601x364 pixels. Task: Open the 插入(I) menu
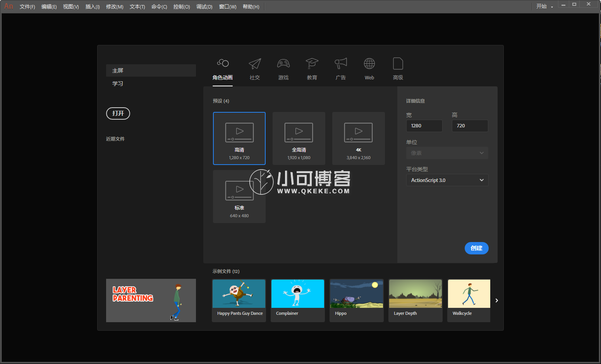coord(93,7)
